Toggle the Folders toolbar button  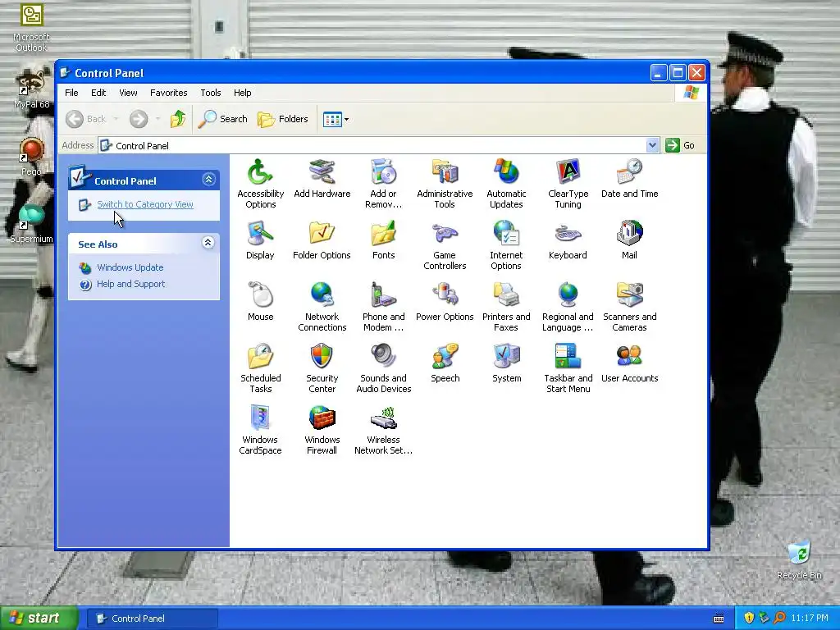pos(283,119)
